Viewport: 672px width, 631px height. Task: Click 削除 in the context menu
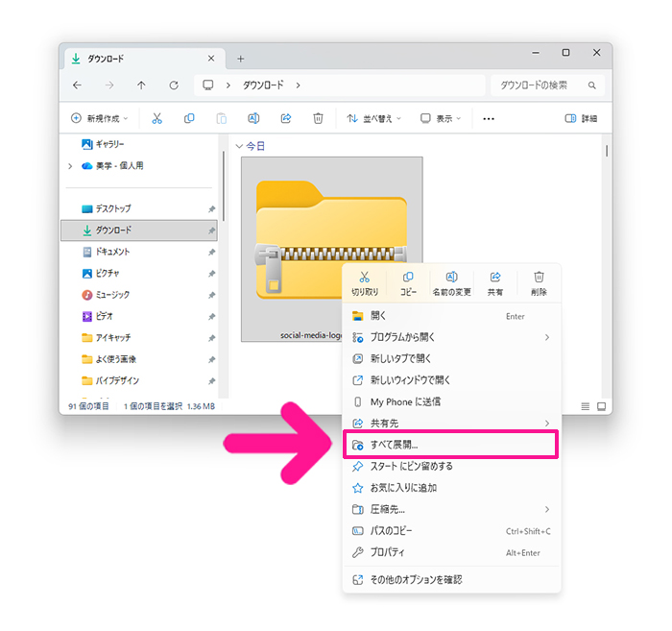pyautogui.click(x=539, y=283)
